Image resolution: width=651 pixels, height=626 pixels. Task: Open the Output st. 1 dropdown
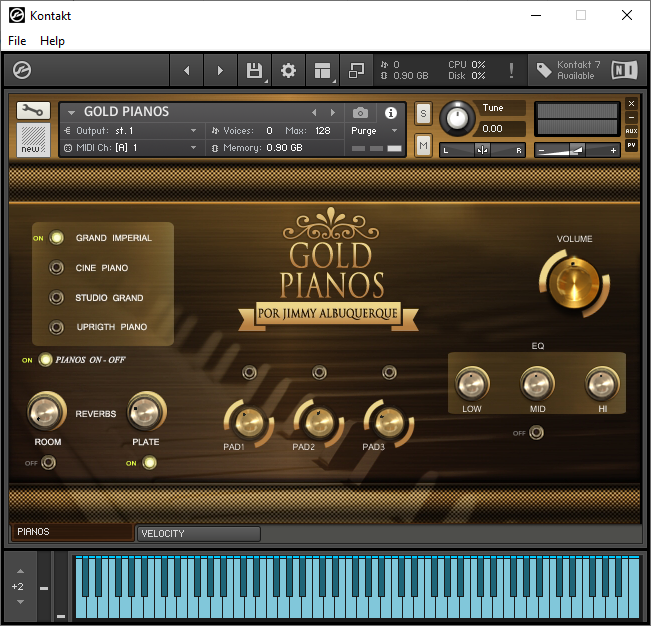pyautogui.click(x=131, y=131)
